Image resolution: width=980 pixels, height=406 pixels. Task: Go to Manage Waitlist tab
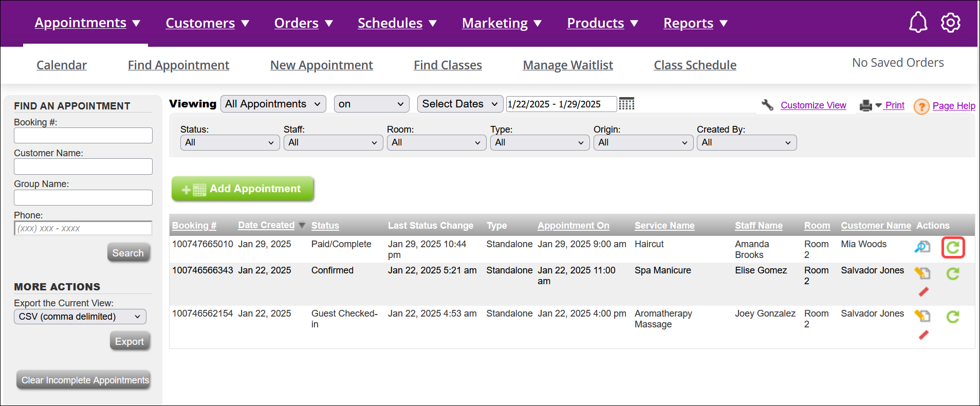click(568, 65)
